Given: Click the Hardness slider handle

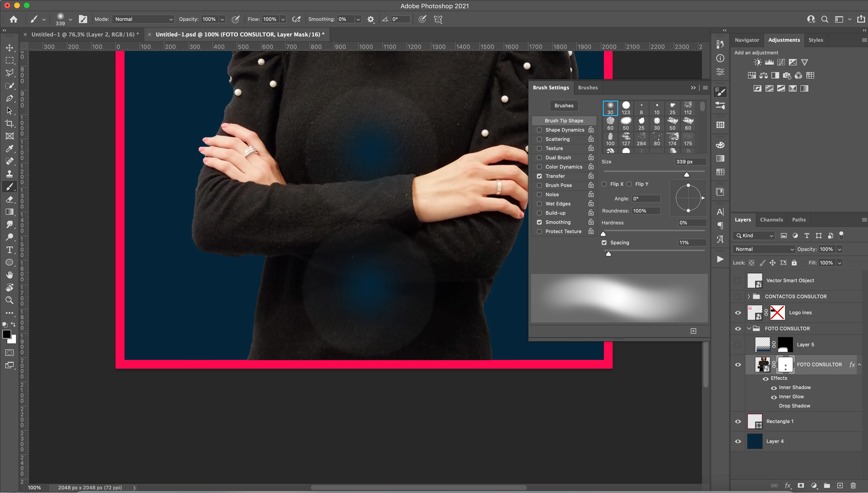Looking at the screenshot, I should pos(603,234).
